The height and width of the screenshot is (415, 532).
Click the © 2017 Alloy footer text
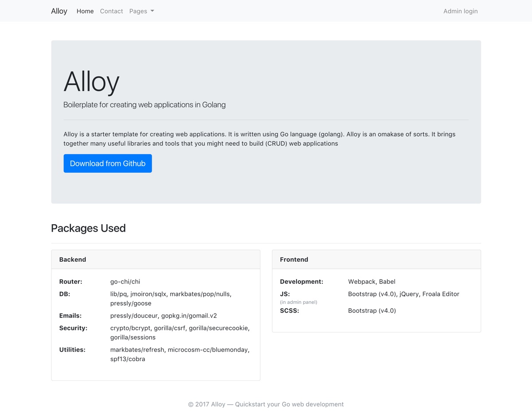pyautogui.click(x=266, y=404)
